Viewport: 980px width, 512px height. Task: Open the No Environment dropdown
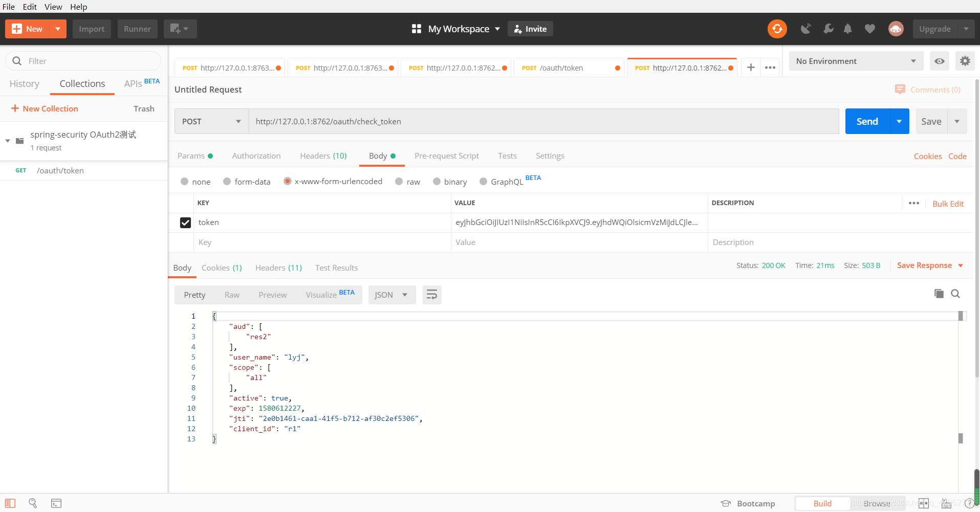click(856, 61)
